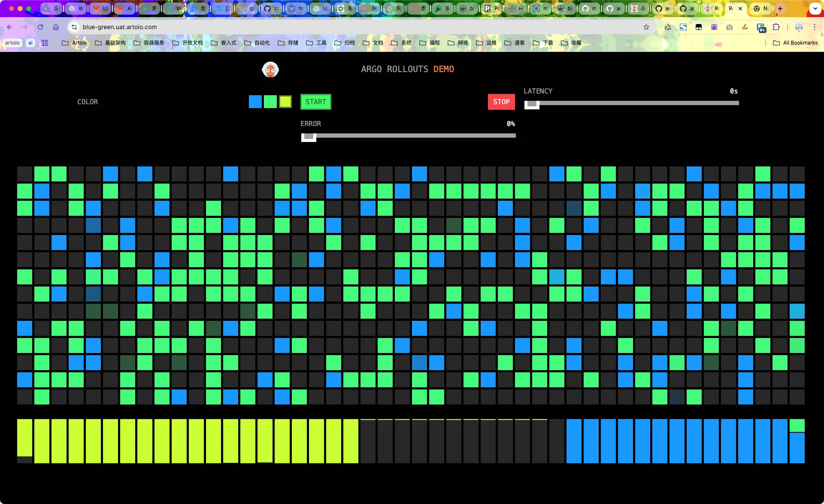
Task: Click the ERROR percentage slider handle
Action: (309, 136)
